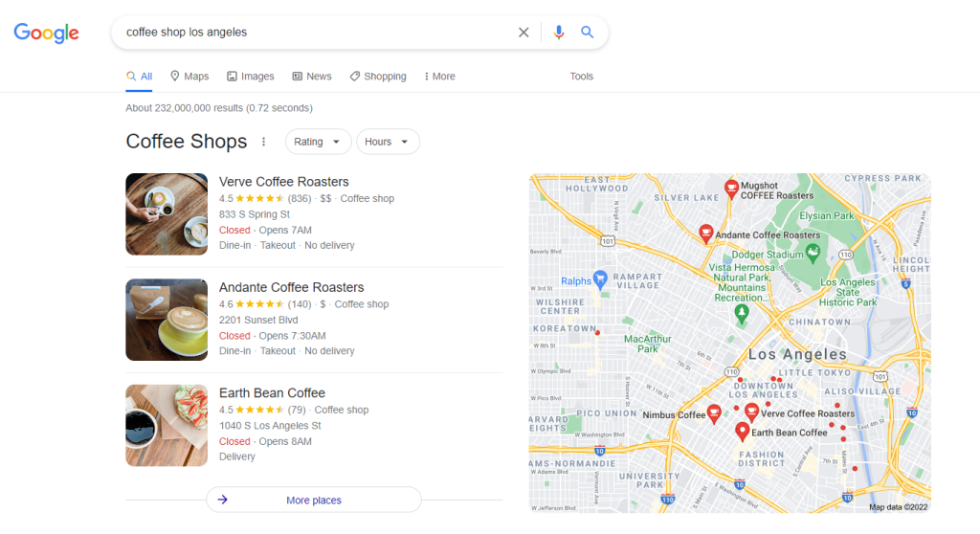
Task: Open the search Tools
Action: pos(581,77)
